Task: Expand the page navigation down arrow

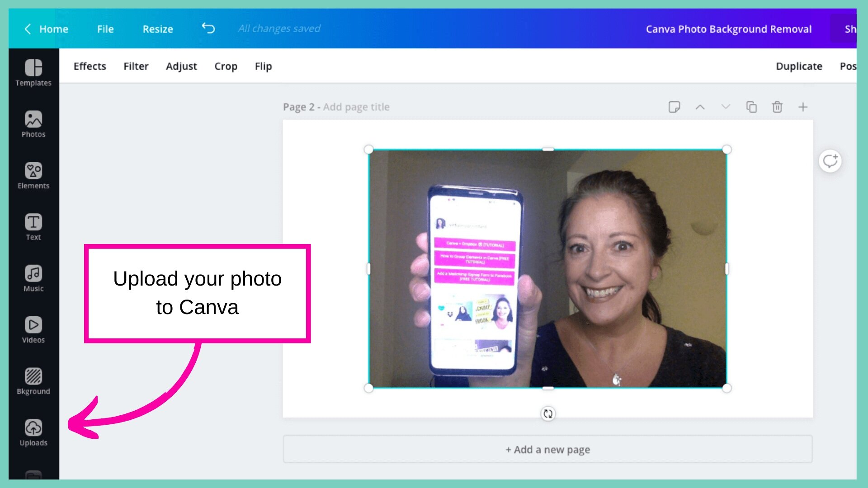Action: [726, 107]
